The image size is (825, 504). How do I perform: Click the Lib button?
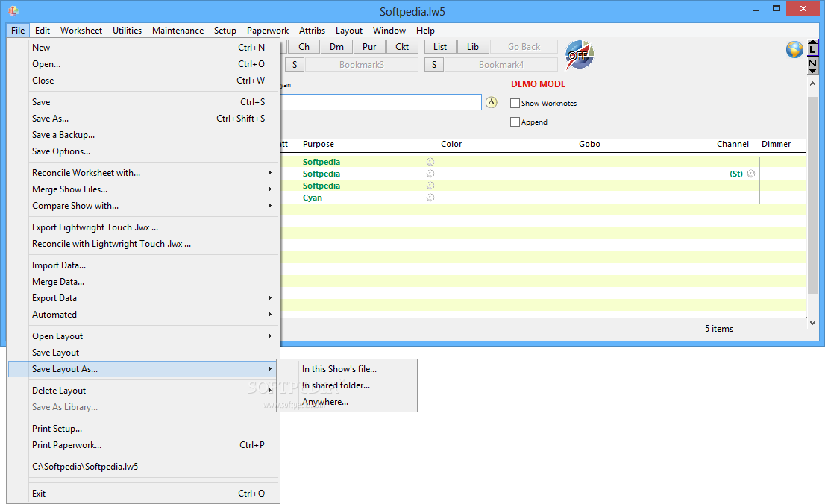pyautogui.click(x=472, y=47)
